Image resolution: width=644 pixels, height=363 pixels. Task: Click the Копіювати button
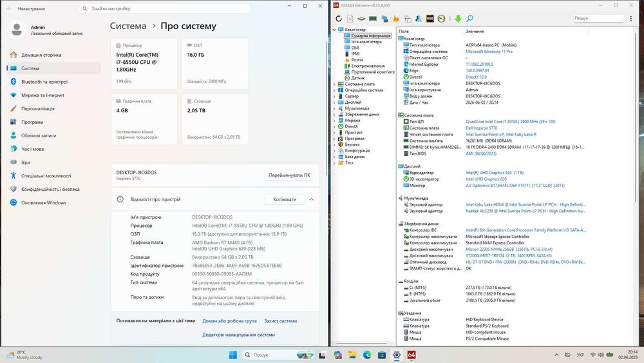285,199
